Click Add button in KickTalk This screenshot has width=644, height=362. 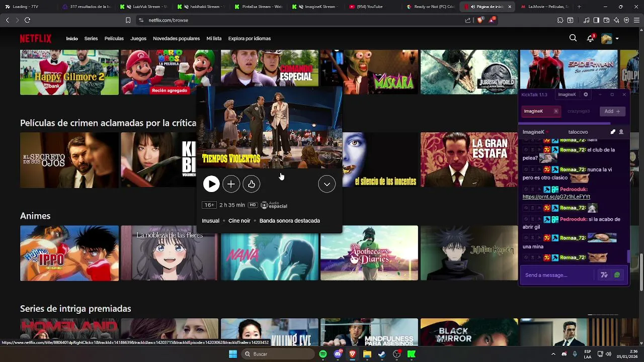tap(612, 111)
